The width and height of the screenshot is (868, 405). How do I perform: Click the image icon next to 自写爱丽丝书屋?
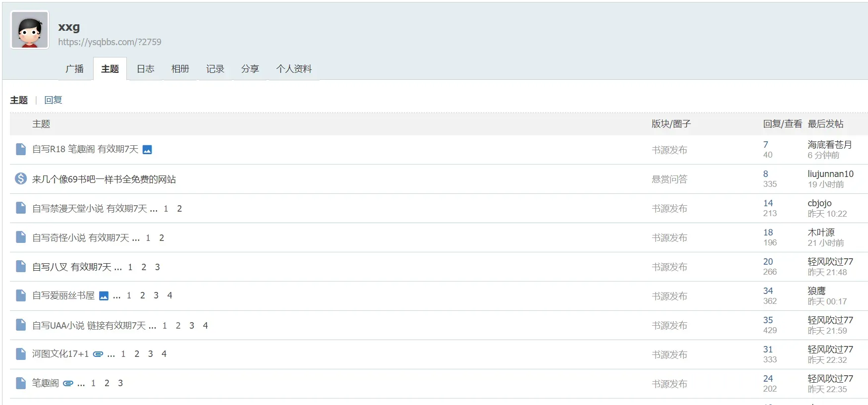104,296
